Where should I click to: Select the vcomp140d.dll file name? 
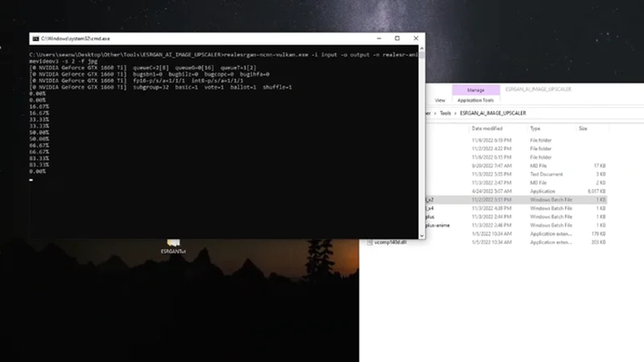(390, 243)
